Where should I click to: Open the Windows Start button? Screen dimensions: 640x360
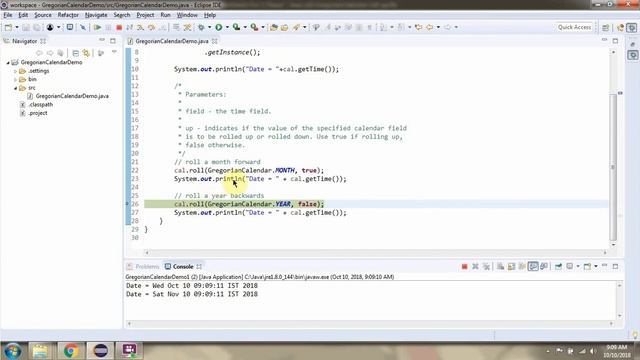pos(12,351)
